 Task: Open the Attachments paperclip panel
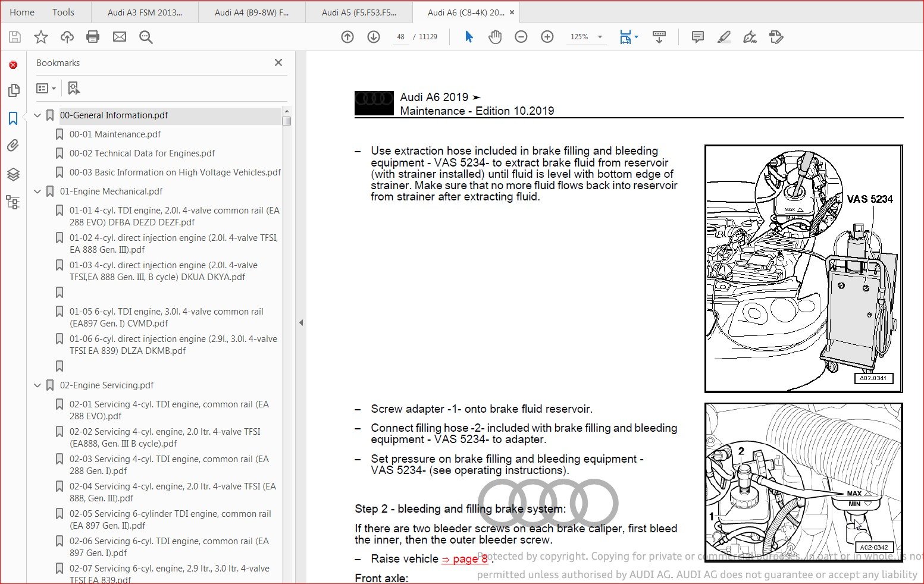pyautogui.click(x=13, y=146)
